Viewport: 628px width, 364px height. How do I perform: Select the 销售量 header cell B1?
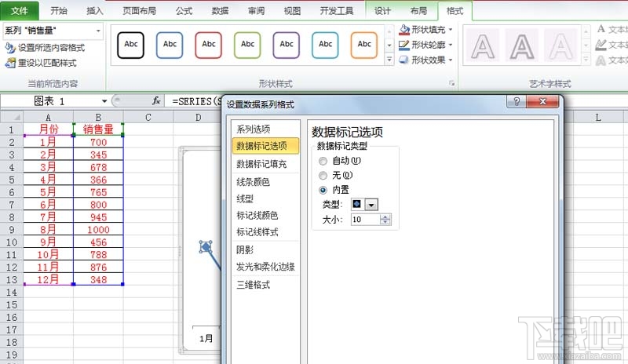[98, 129]
